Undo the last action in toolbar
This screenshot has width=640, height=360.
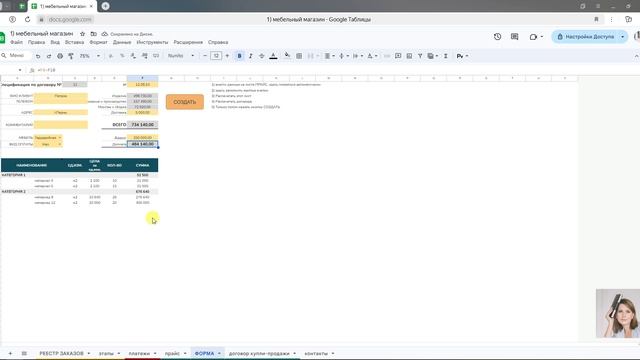(x=38, y=56)
